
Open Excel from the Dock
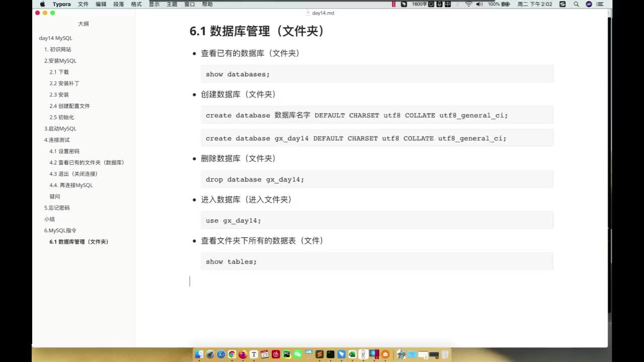tap(352, 354)
